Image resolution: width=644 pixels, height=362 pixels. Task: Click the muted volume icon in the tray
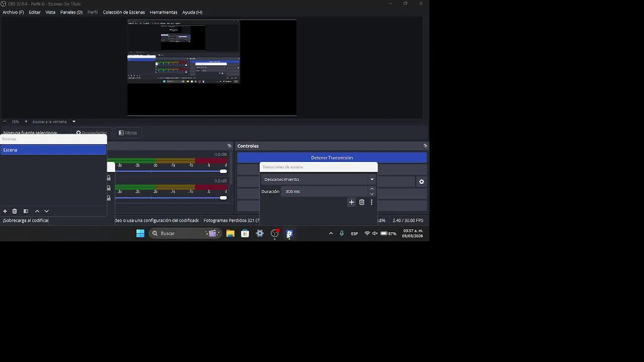[x=375, y=233]
